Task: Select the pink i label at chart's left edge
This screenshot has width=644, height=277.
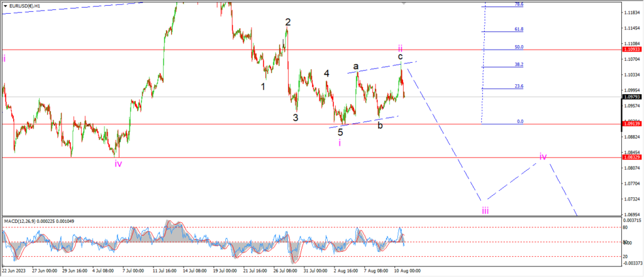Action: click(x=4, y=58)
